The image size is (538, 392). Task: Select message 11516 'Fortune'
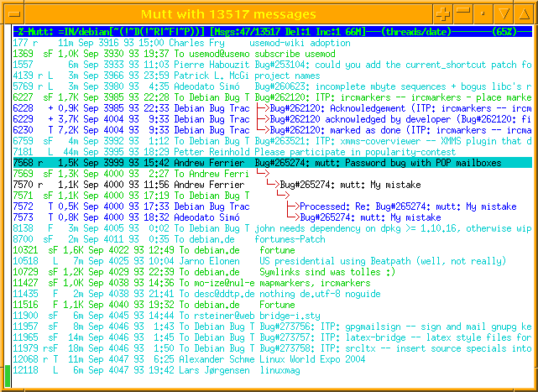(x=273, y=306)
